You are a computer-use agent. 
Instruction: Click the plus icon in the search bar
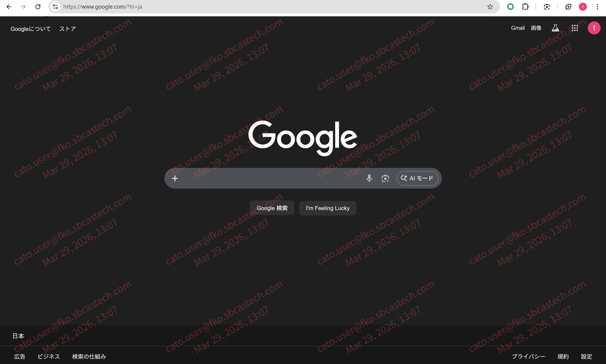[x=175, y=178]
